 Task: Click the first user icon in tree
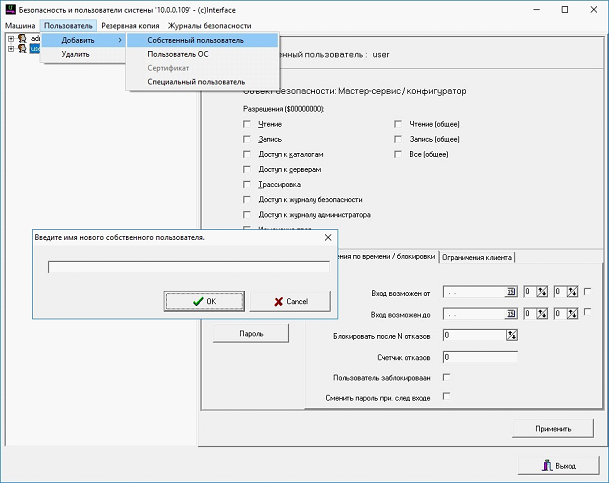[21, 39]
